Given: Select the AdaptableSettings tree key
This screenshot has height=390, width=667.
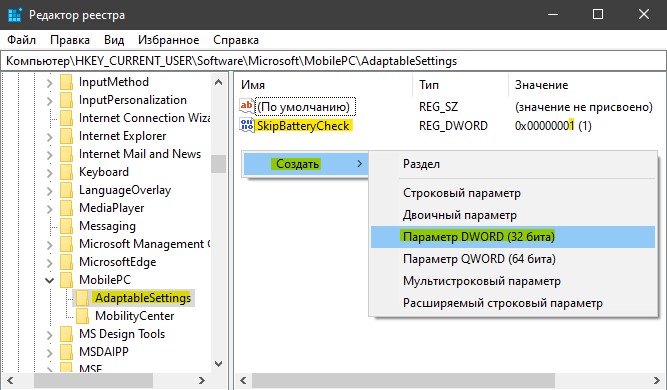Looking at the screenshot, I should (x=143, y=298).
